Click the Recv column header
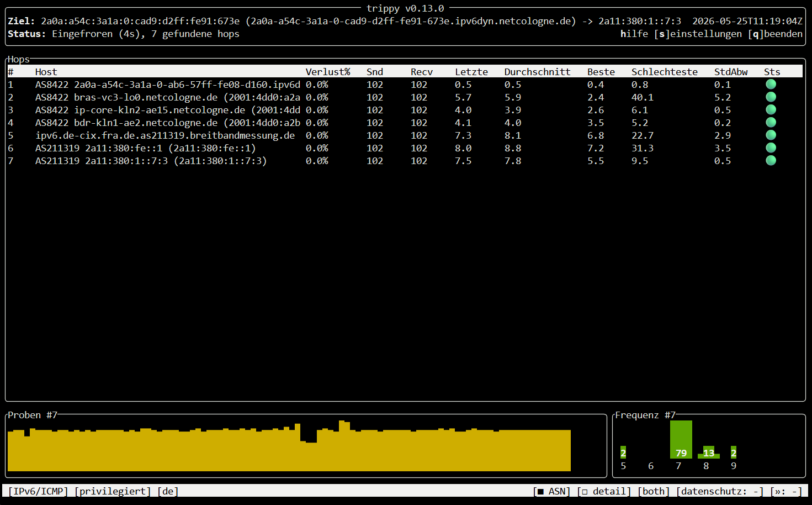Screen dimensions: 812x505 pos(422,72)
